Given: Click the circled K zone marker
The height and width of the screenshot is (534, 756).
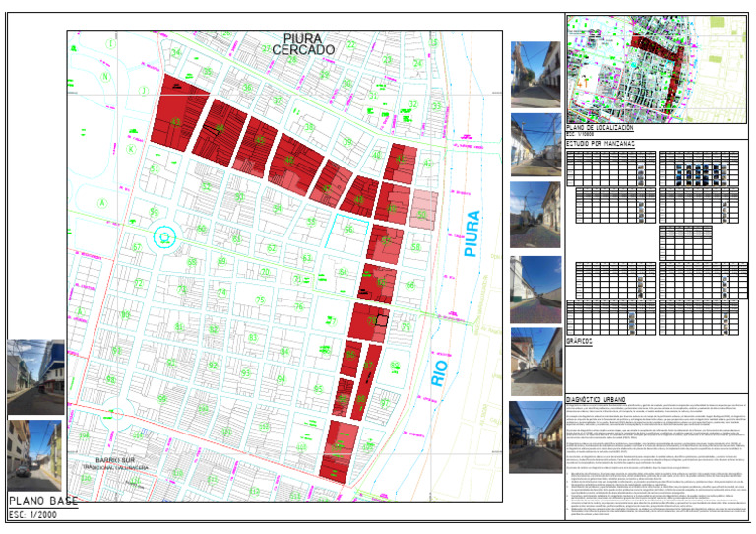Looking at the screenshot, I should 131,149.
